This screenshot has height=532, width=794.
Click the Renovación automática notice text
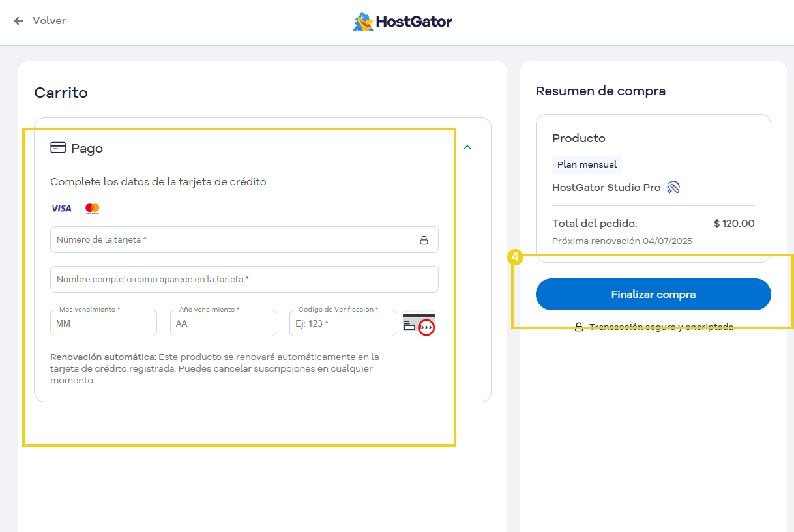click(x=214, y=368)
